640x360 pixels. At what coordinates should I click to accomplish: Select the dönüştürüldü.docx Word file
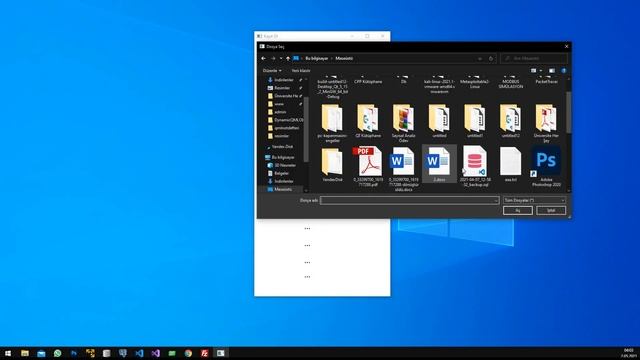(x=403, y=169)
